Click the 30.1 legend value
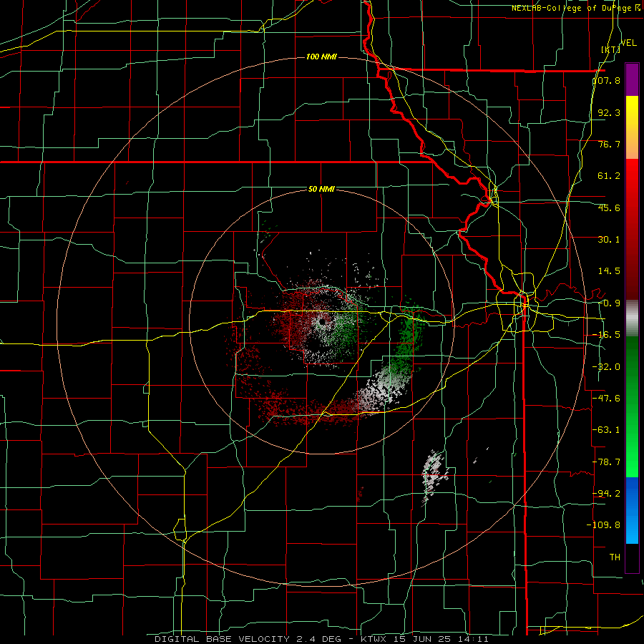Viewport: 644px width, 644px height. pyautogui.click(x=609, y=240)
